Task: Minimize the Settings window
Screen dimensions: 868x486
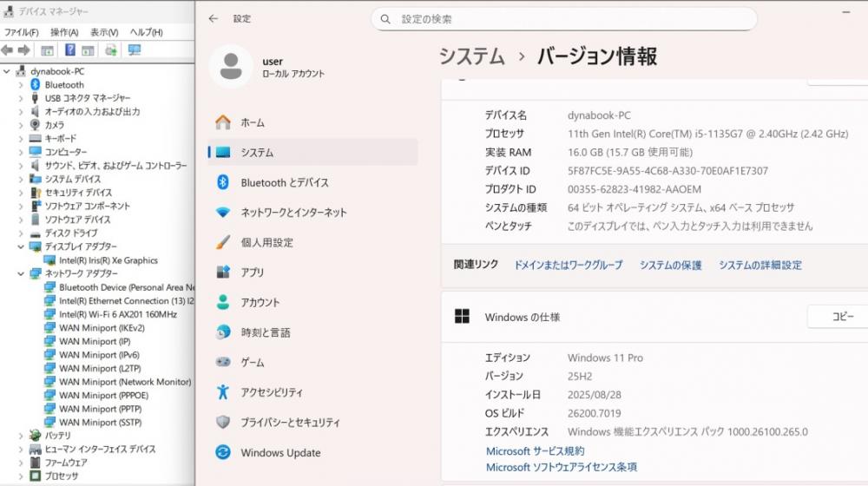Action: tap(845, 12)
